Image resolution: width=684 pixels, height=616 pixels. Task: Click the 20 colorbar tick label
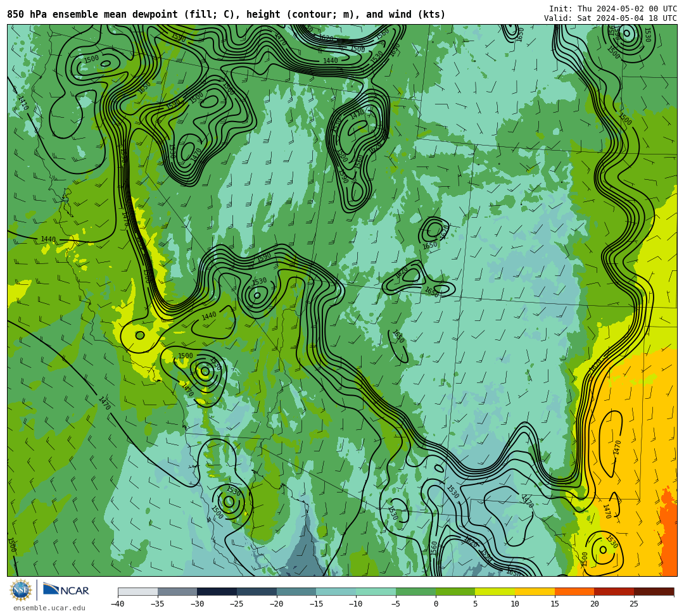coord(594,604)
